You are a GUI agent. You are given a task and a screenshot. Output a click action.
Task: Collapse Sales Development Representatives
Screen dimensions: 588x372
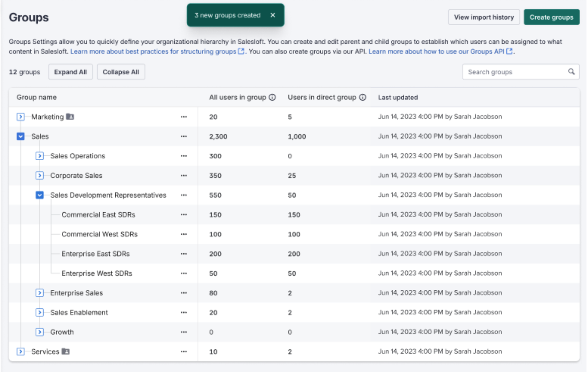click(40, 195)
